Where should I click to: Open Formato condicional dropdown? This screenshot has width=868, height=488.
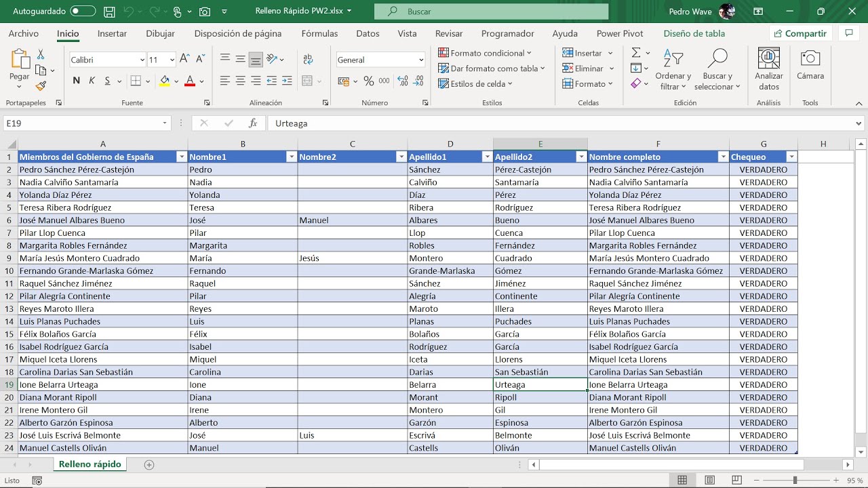pyautogui.click(x=485, y=53)
